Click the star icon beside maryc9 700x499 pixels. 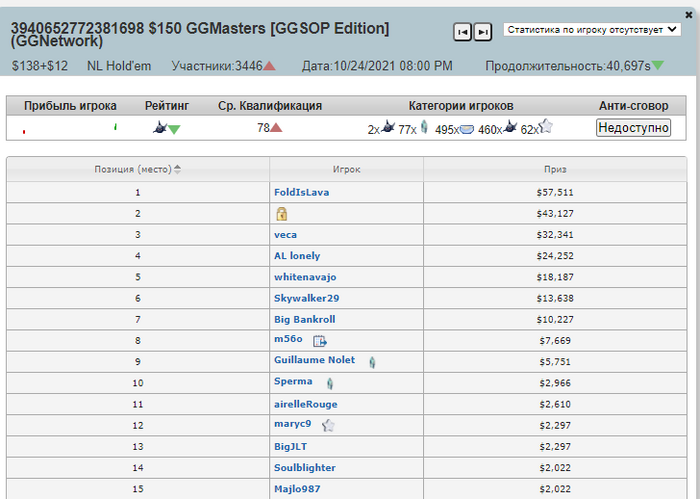pyautogui.click(x=328, y=425)
